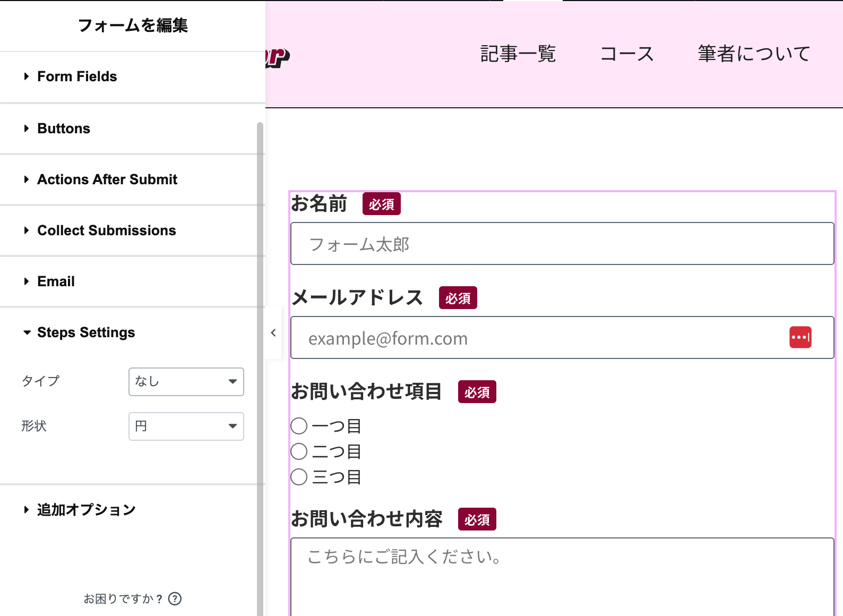Image resolution: width=843 pixels, height=616 pixels.
Task: Select the 一つ目 radio option
Action: (x=299, y=426)
